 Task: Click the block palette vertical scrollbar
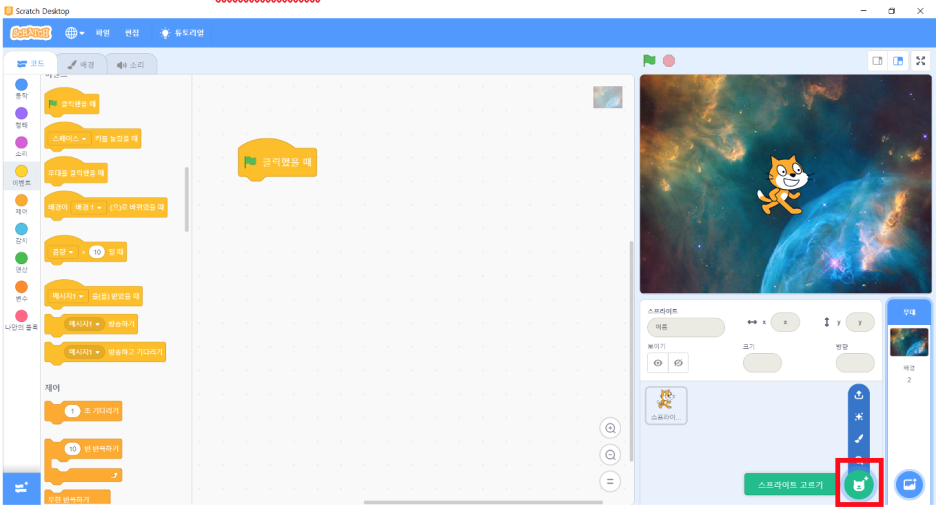pyautogui.click(x=187, y=200)
